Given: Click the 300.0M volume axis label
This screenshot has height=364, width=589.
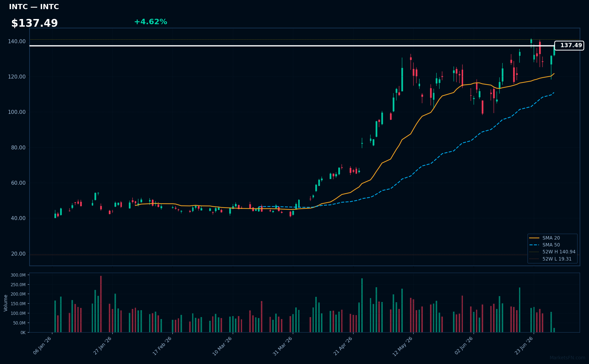Looking at the screenshot, I should coord(18,275).
